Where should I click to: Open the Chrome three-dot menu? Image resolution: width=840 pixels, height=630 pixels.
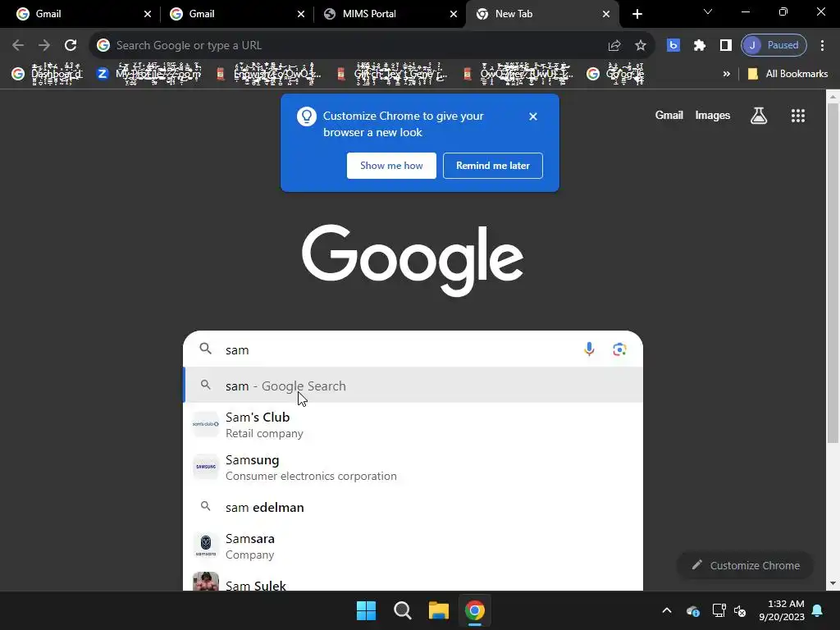point(822,46)
